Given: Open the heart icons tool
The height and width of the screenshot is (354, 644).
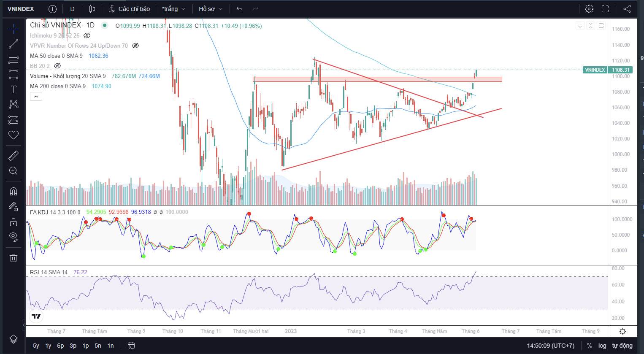Looking at the screenshot, I should point(14,135).
